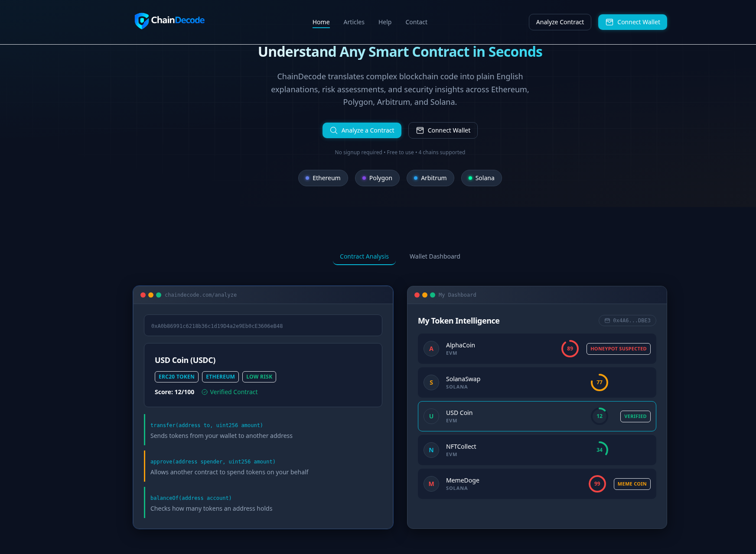Click the 'Verified Contract' label

point(234,392)
